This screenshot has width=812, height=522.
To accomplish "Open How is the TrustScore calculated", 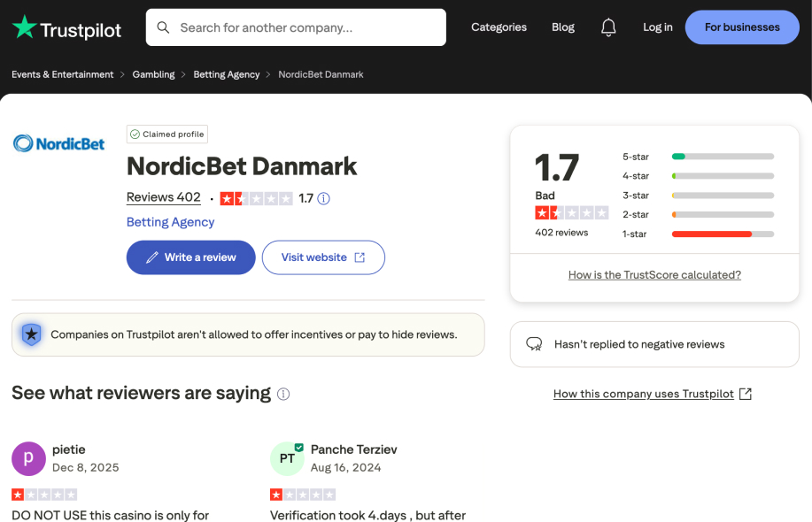I will point(654,274).
